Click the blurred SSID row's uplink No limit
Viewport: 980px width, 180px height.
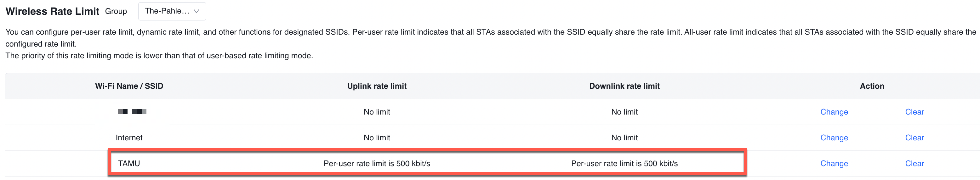click(377, 112)
